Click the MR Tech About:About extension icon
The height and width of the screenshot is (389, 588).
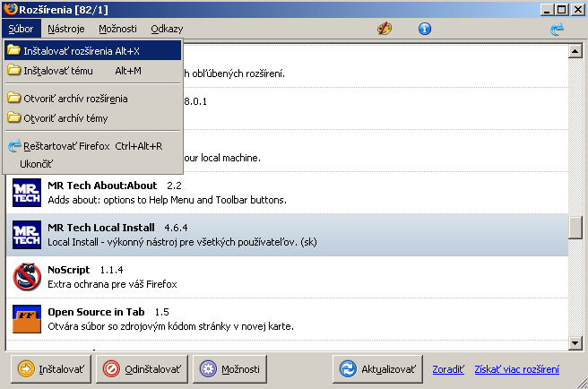pyautogui.click(x=27, y=193)
